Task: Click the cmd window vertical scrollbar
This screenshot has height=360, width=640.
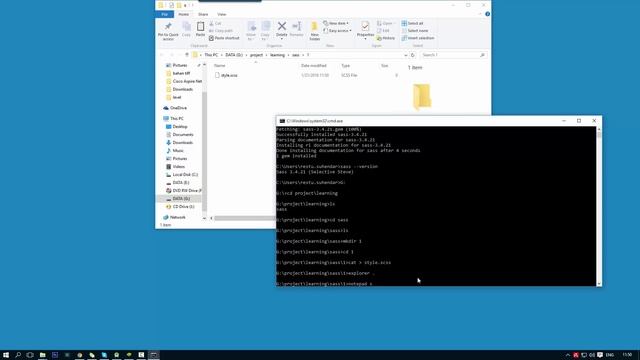Action: [x=599, y=207]
